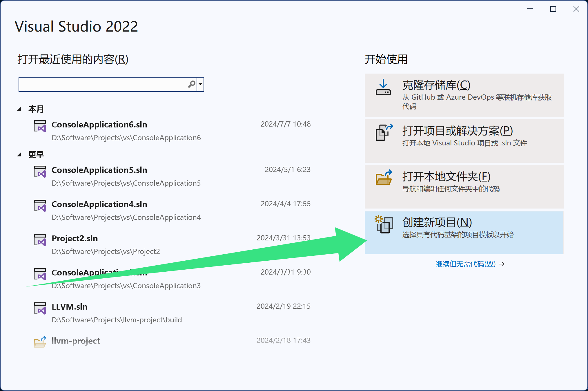
Task: Collapse the 本月 group
Action: coord(19,109)
